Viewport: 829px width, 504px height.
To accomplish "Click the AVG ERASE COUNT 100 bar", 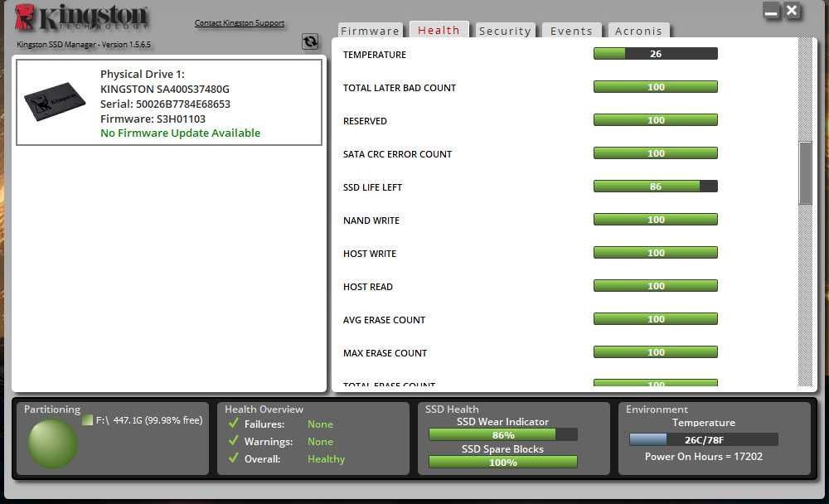I will [x=656, y=319].
